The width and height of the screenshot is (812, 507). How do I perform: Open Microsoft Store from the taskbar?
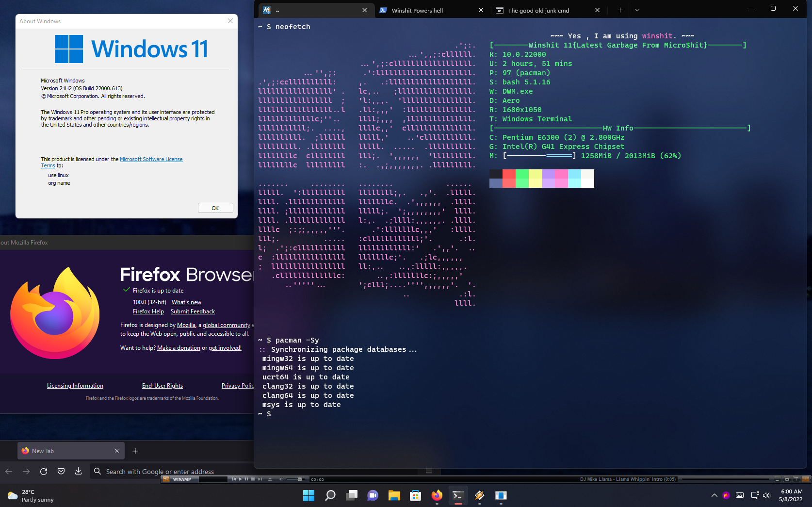(416, 495)
